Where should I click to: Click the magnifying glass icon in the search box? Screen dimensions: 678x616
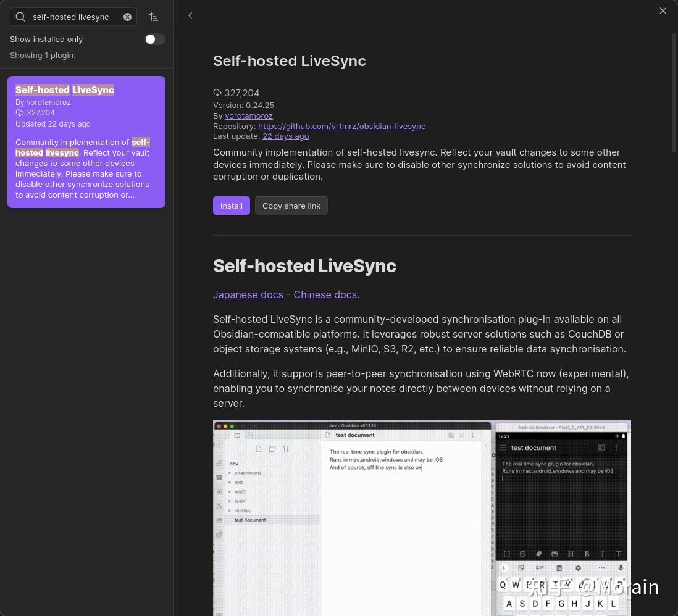coord(20,17)
